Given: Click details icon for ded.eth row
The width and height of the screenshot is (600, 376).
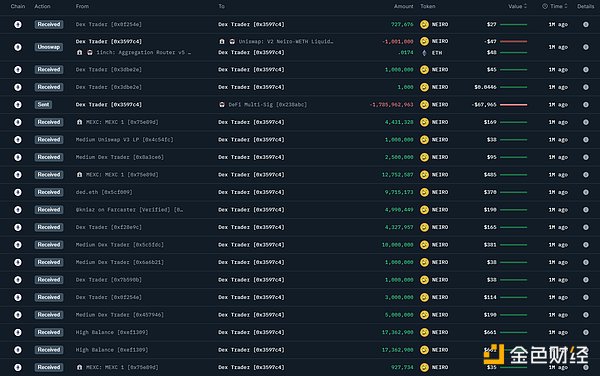Looking at the screenshot, I should pos(585,192).
